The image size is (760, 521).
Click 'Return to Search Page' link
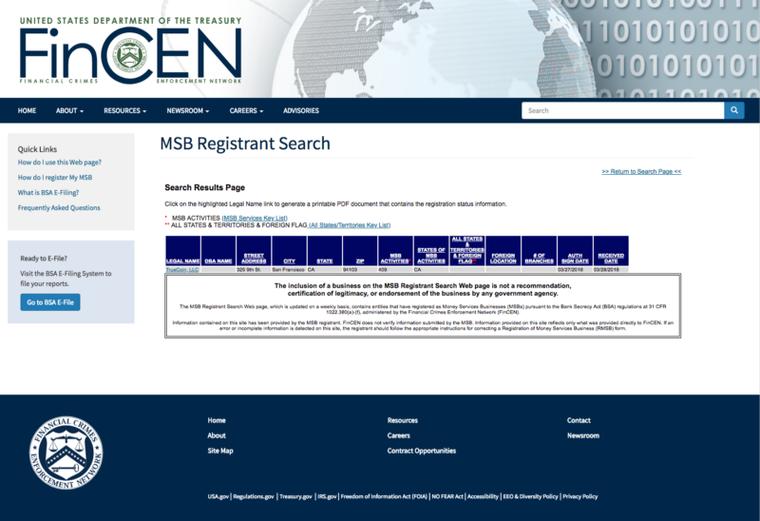click(641, 172)
